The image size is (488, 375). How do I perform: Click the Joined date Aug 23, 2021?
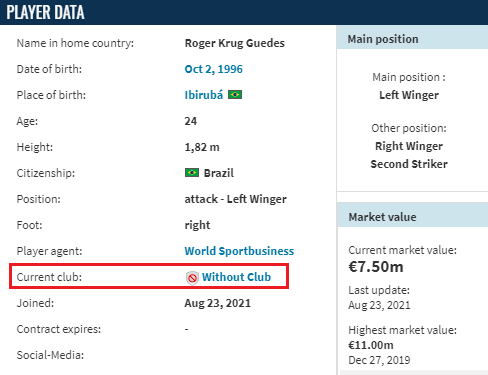tap(218, 303)
